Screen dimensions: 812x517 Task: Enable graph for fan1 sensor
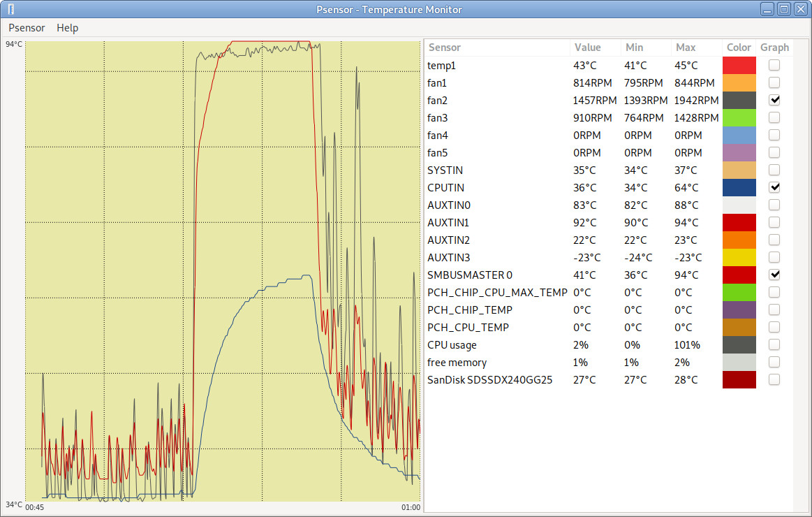point(774,83)
